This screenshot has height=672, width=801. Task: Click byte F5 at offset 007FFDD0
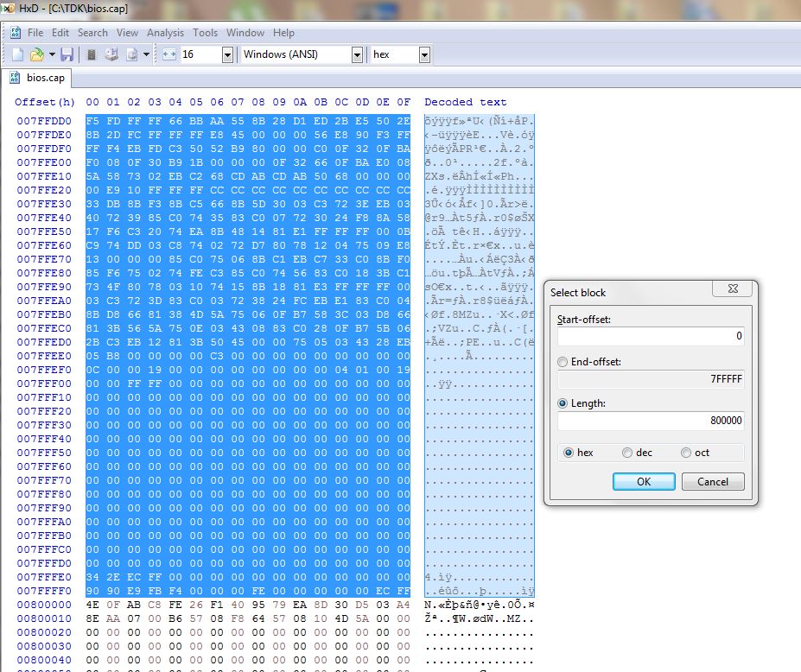point(92,121)
